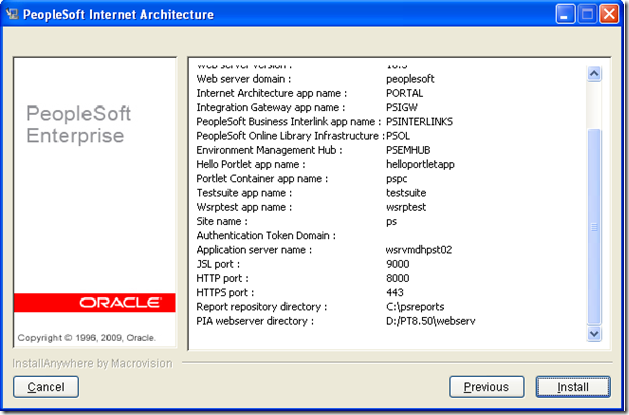This screenshot has width=629, height=415.
Task: Click the PSINTERLINKS value text
Action: point(419,121)
